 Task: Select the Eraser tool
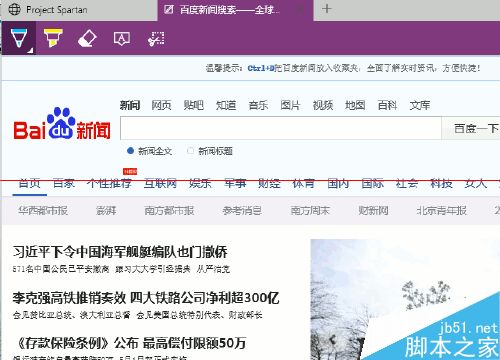point(87,38)
